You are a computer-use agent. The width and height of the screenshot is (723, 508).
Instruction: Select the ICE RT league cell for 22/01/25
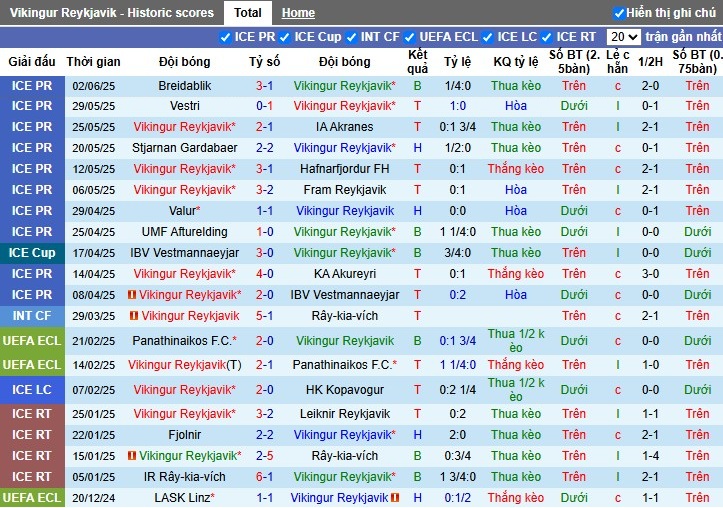click(x=32, y=435)
